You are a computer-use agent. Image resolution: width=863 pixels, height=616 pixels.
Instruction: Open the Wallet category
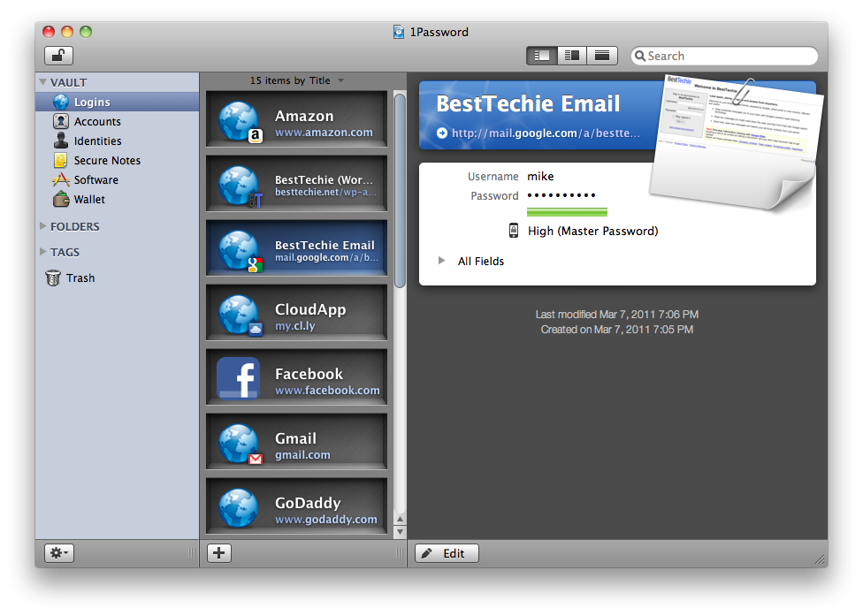pyautogui.click(x=88, y=200)
